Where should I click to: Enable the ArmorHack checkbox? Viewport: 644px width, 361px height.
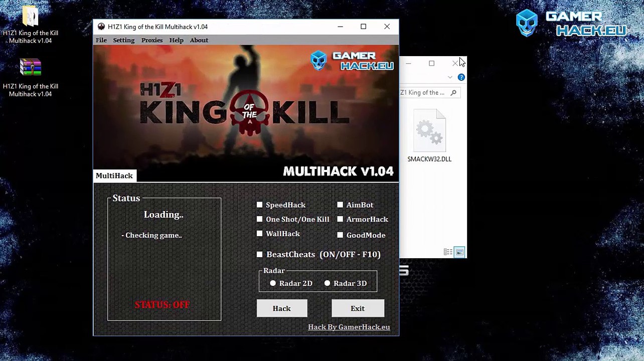(340, 219)
